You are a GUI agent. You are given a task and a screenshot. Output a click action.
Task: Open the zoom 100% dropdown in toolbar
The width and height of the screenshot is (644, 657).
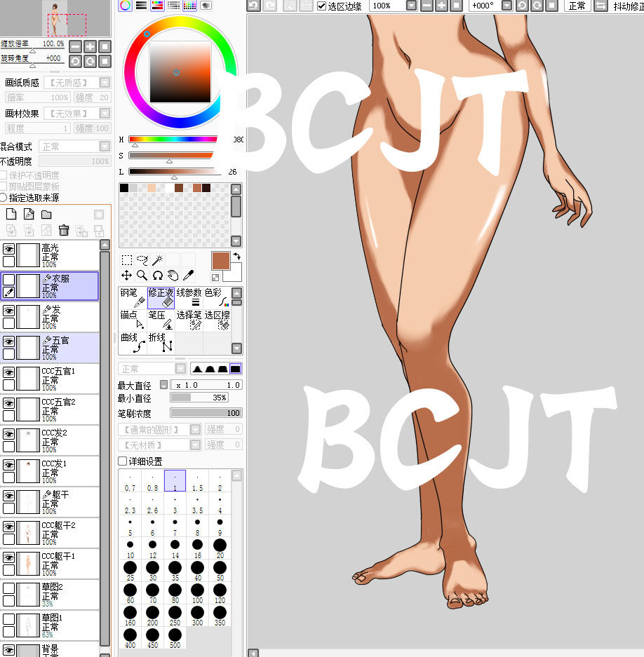(412, 6)
